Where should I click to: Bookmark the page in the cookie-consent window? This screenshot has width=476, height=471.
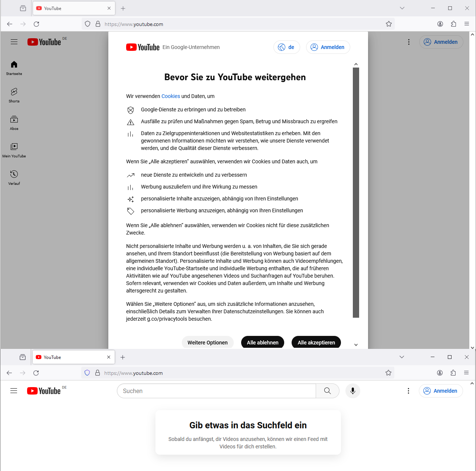point(389,24)
